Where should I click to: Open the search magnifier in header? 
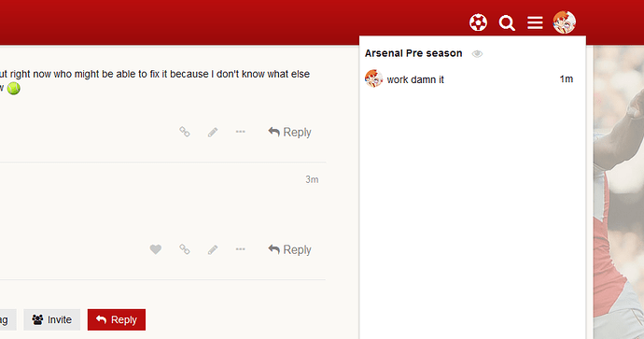pos(507,22)
